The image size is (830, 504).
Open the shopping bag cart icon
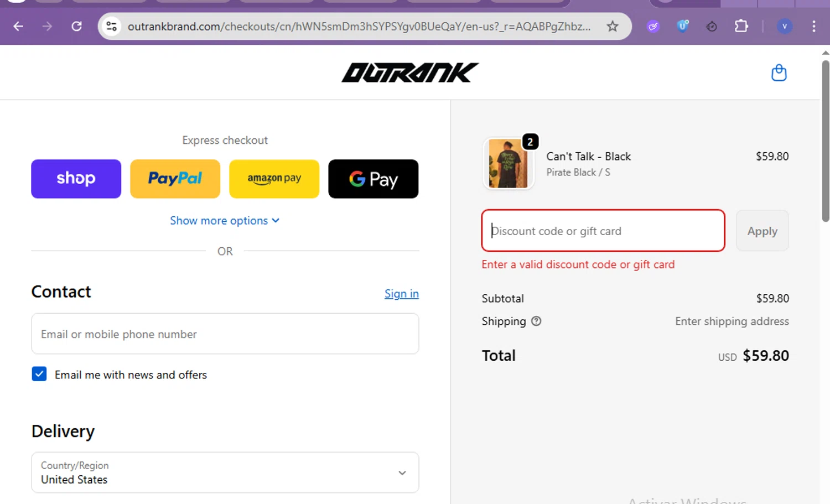[x=779, y=72]
